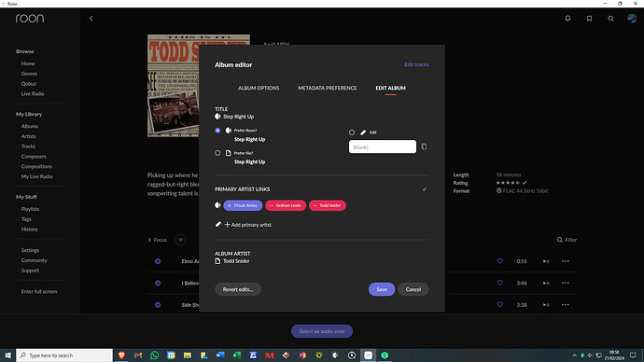Screen dimensions: 644x362
Task: Remove the Graham Lewis artist link
Action: (x=286, y=205)
